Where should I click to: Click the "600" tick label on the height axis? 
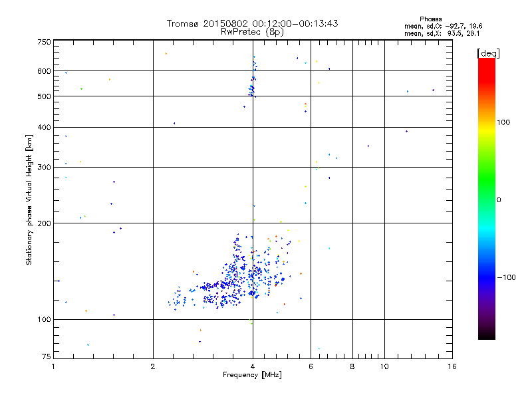(x=44, y=71)
